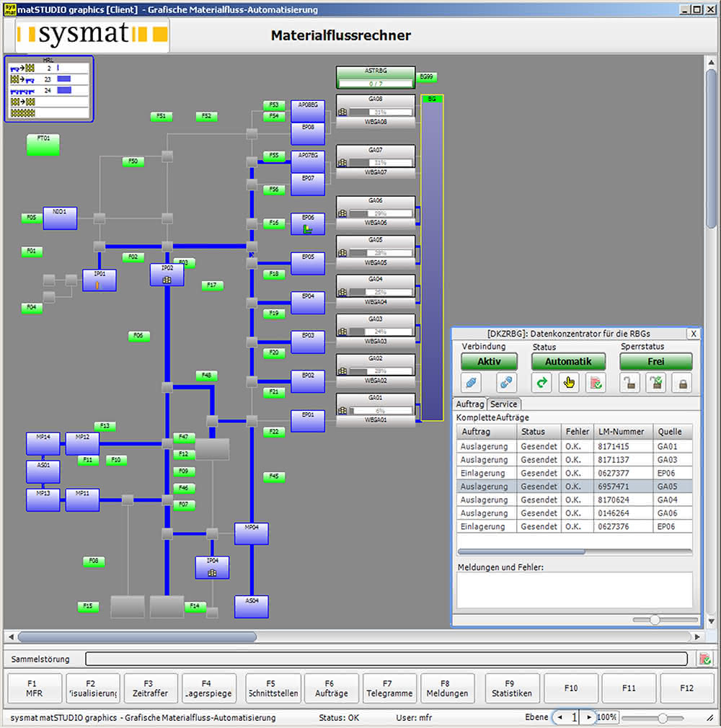
Task: Click the acknowledge icon beside Sammelstörung field
Action: click(704, 659)
